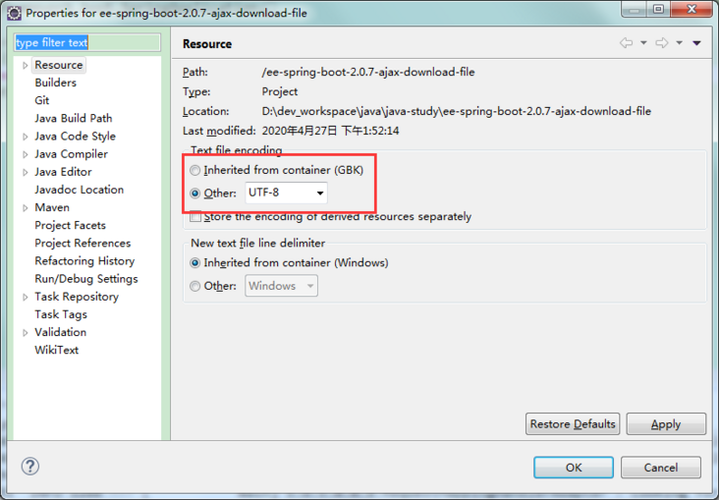Open the forward history dropdown arrow
This screenshot has width=719, height=500.
pos(679,43)
